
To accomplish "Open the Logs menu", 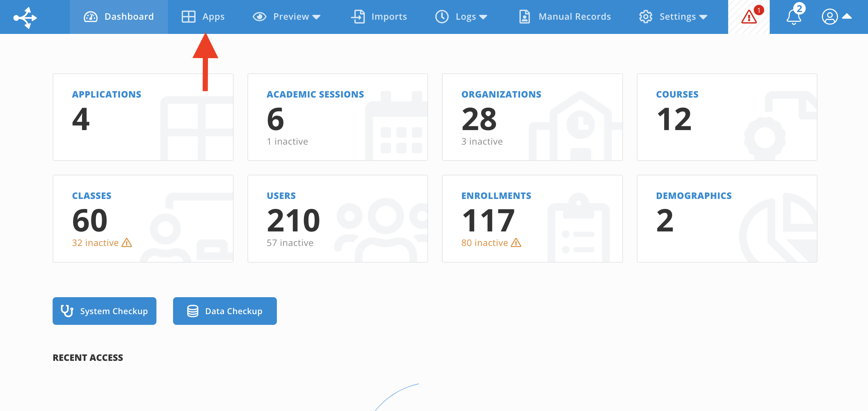I will click(461, 17).
